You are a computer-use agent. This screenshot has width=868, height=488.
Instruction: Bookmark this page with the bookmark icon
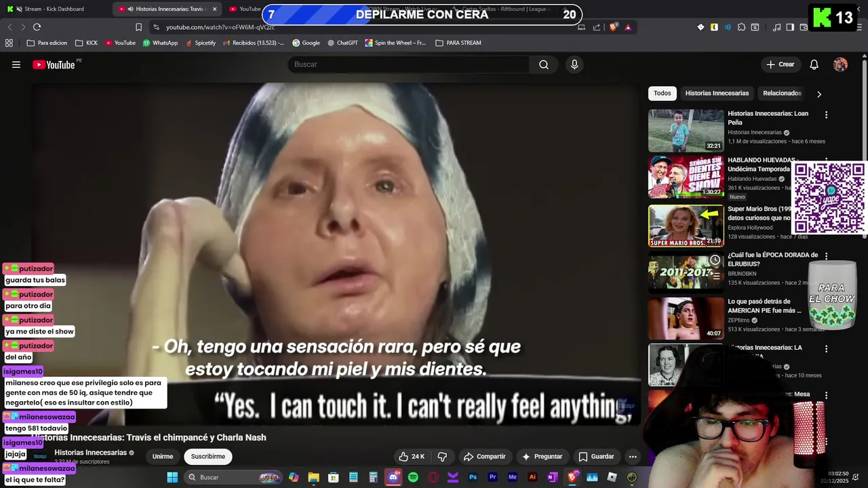138,27
